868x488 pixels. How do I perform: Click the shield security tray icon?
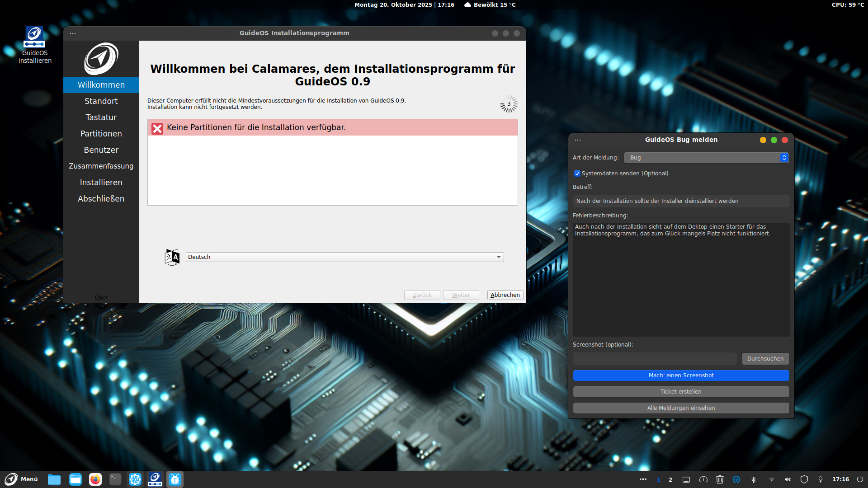point(804,479)
